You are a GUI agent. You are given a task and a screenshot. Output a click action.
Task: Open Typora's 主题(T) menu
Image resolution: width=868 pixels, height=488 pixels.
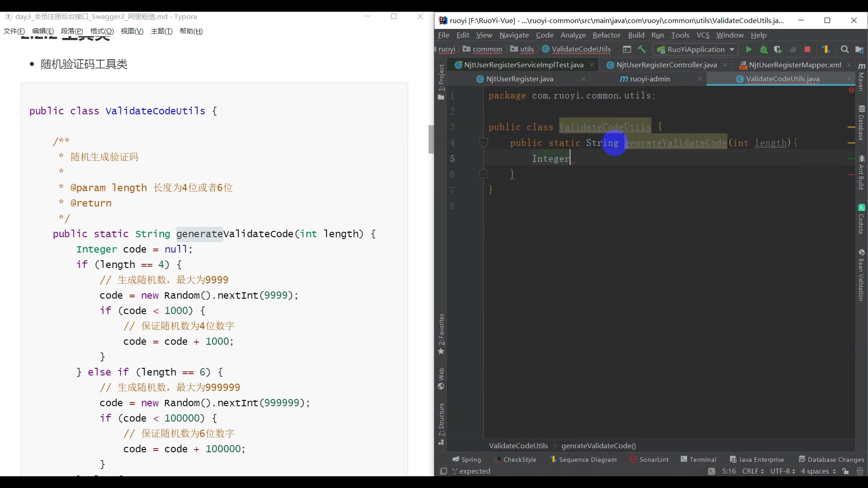[161, 31]
